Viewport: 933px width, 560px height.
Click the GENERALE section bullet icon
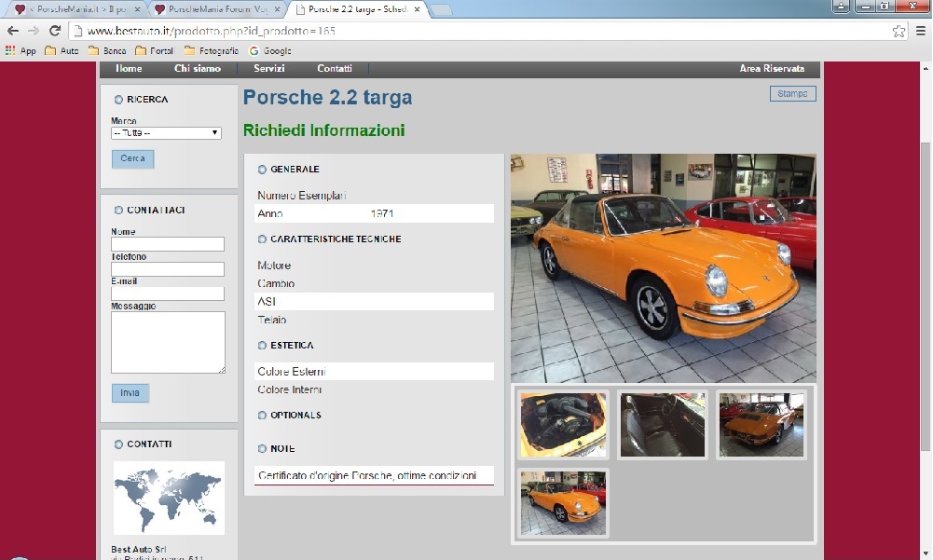point(262,170)
